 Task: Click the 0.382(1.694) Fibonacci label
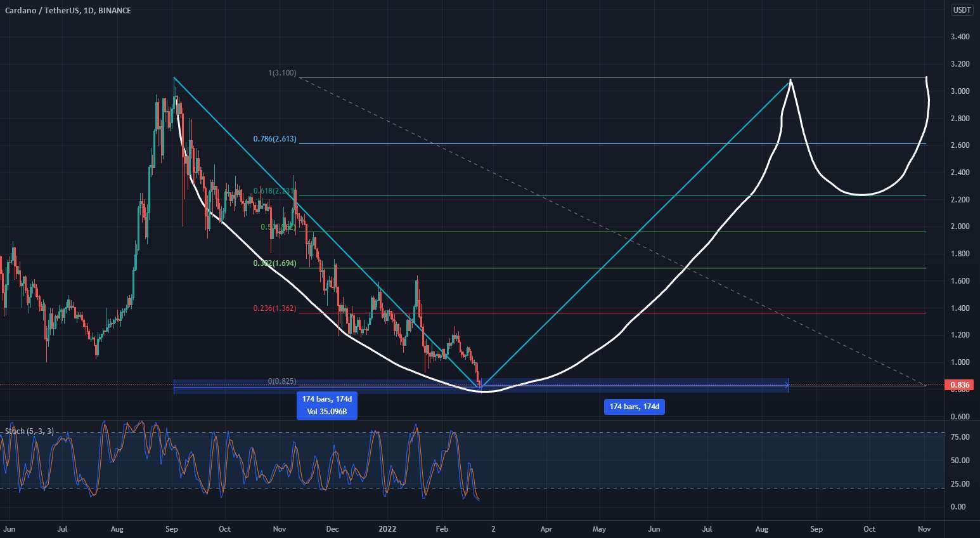point(274,263)
